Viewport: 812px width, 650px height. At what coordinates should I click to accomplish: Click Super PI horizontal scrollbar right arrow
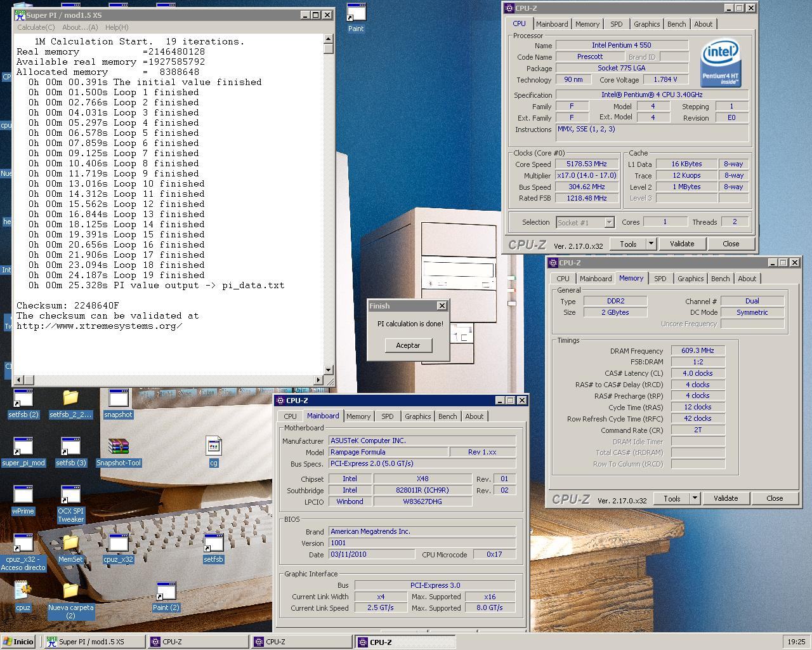click(318, 380)
